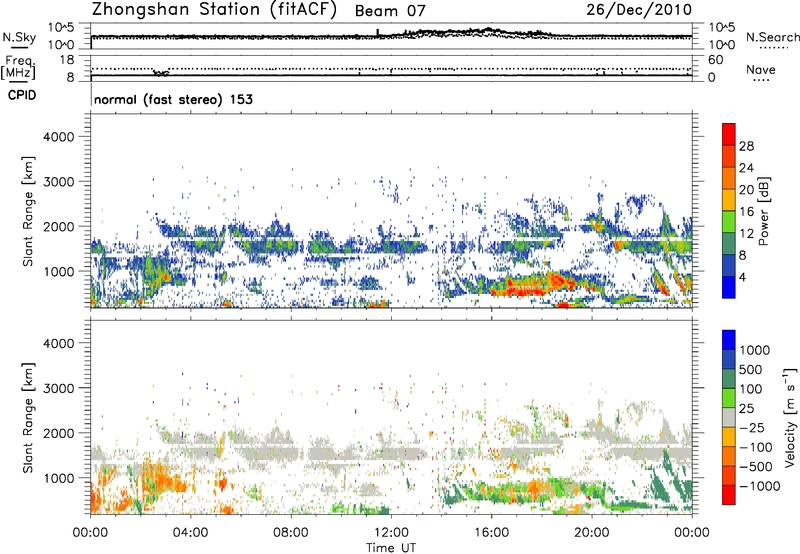Pick the 12–16 dB light green power segment
800x554 pixels.
coord(729,222)
